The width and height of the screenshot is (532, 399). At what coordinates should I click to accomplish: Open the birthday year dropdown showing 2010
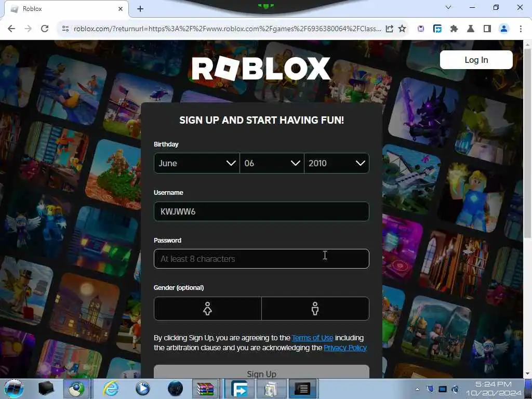pos(337,163)
